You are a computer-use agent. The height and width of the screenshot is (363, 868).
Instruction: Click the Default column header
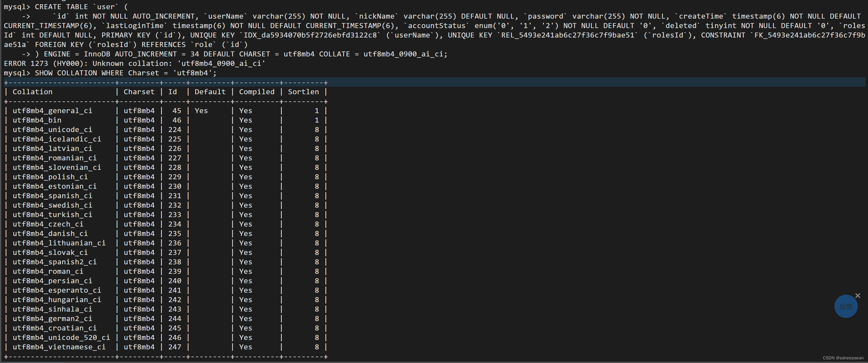coord(210,92)
